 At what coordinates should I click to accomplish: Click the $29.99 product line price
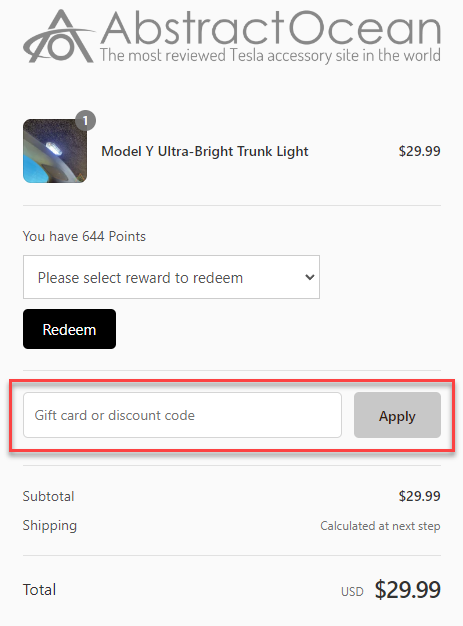tap(419, 151)
